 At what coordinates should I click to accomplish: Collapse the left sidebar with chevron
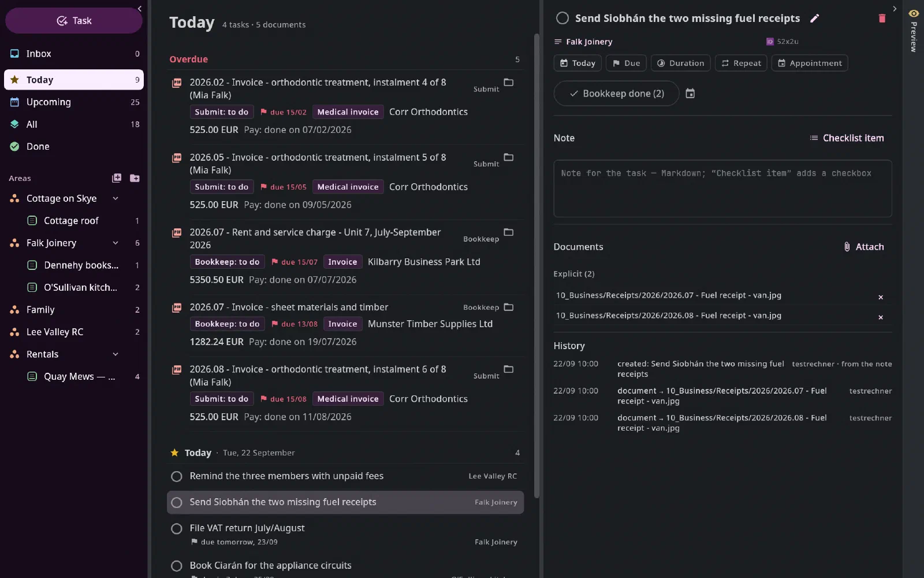[139, 9]
